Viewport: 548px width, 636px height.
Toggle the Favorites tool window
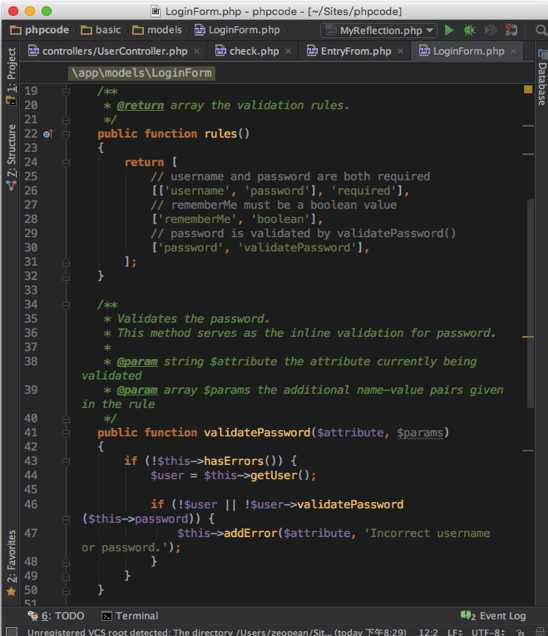click(x=11, y=563)
